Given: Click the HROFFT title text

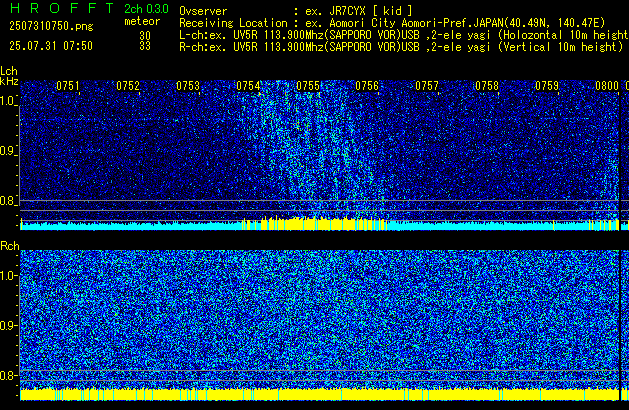Looking at the screenshot, I should (x=62, y=8).
